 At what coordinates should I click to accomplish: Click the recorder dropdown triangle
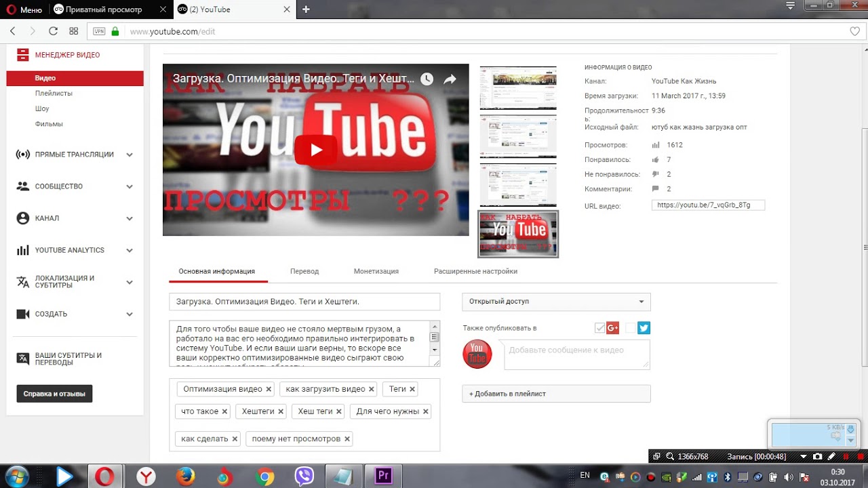tap(804, 457)
